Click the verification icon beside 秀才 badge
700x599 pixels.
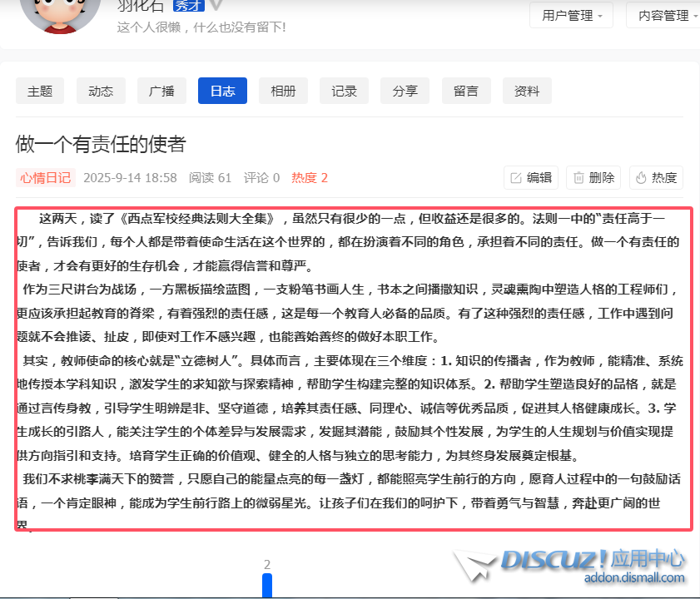[216, 5]
